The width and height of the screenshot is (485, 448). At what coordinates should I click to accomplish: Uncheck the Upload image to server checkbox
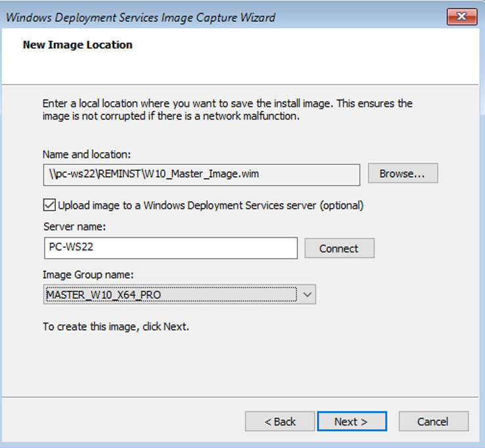point(49,205)
